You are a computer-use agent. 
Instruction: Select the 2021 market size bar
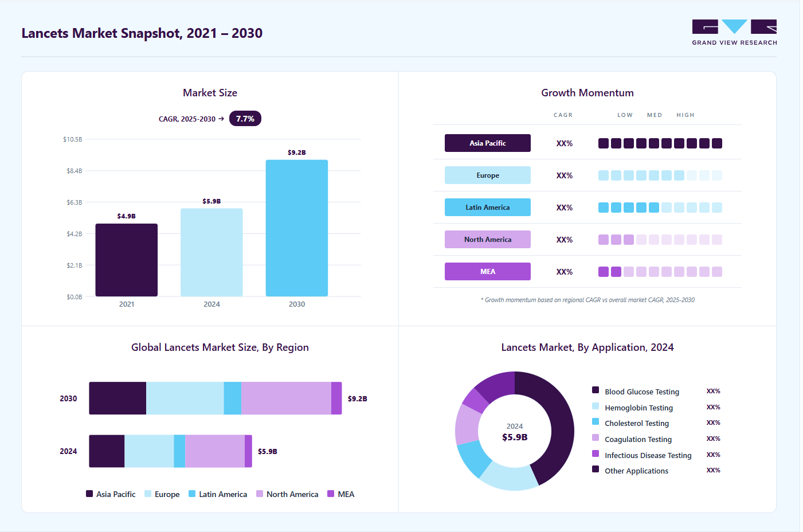tap(127, 260)
